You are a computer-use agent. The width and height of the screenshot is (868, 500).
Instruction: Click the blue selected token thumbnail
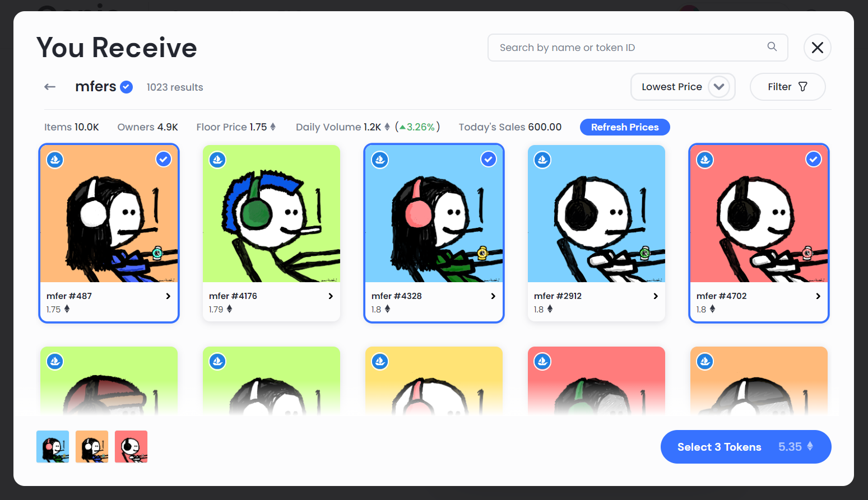pos(53,447)
